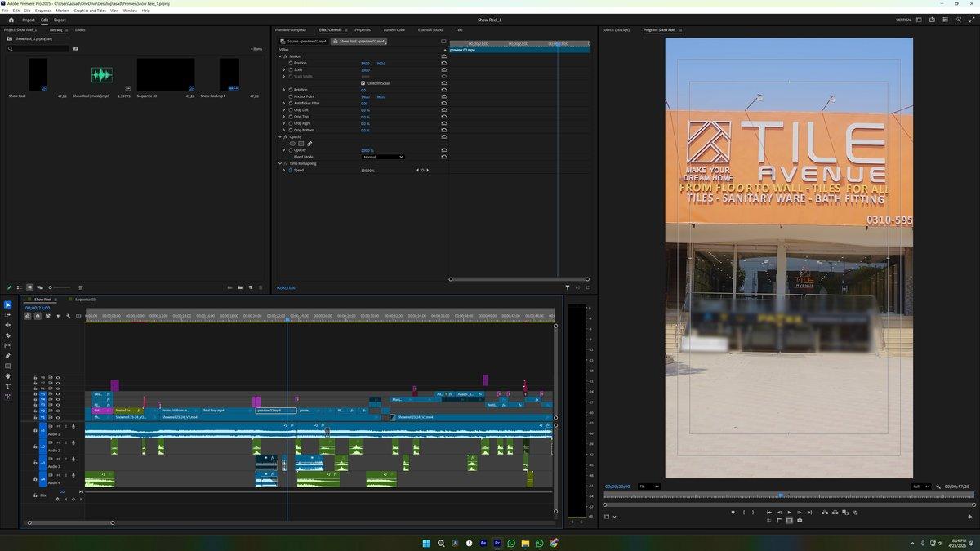Select the Slip tool
The height and width of the screenshot is (551, 980).
pyautogui.click(x=8, y=345)
